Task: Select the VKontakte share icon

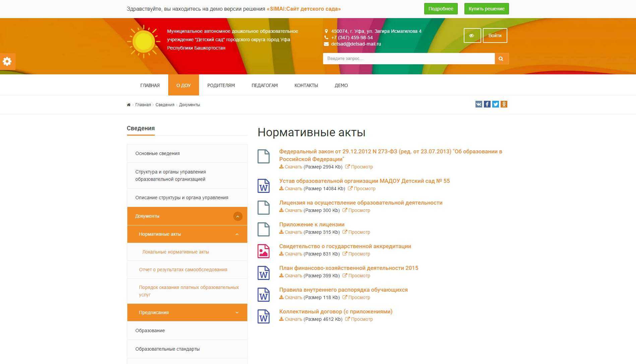Action: coord(478,104)
